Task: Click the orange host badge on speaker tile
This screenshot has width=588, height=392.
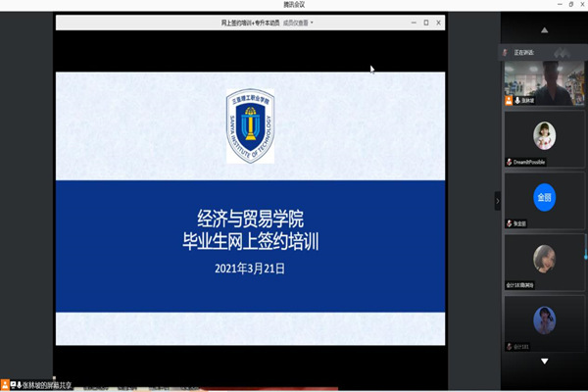Action: tap(509, 100)
